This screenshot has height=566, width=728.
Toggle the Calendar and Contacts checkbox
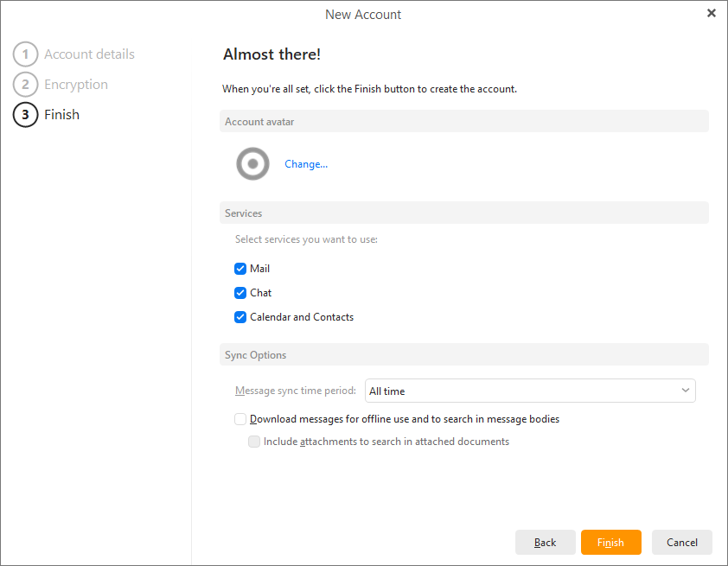(x=240, y=317)
